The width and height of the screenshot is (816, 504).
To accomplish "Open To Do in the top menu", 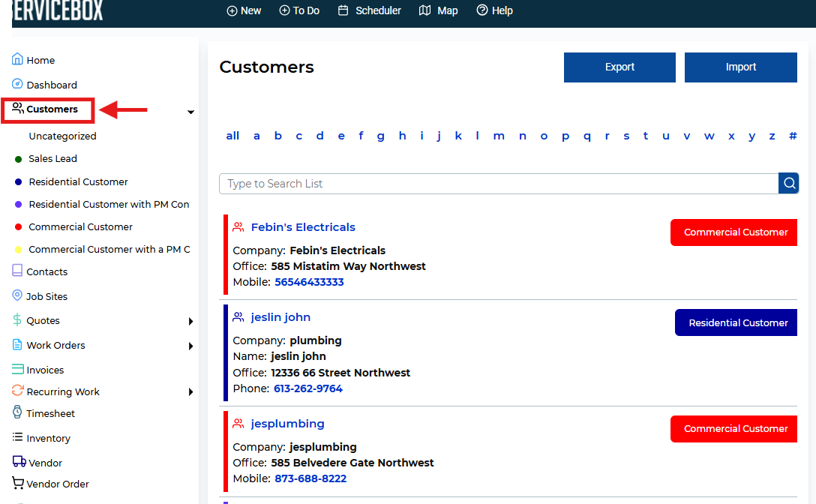I will (x=299, y=10).
